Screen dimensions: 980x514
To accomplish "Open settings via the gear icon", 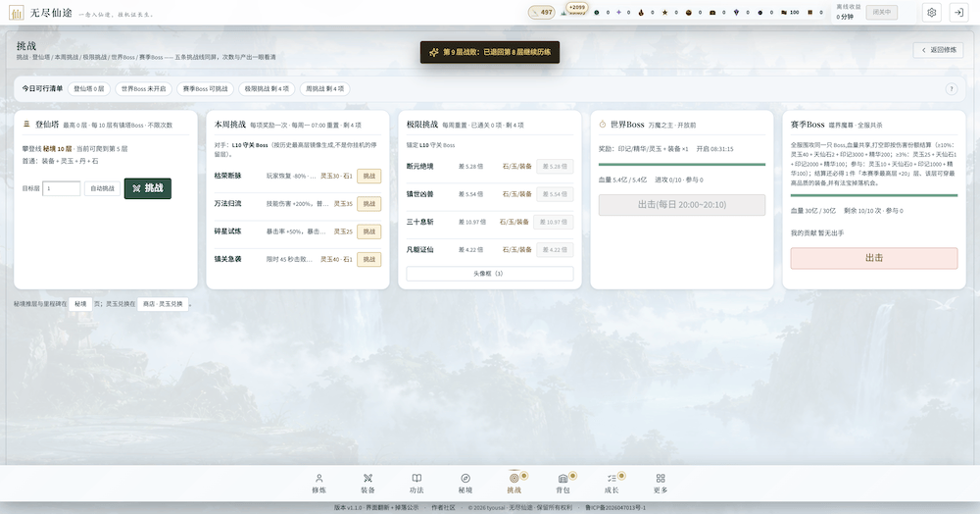I will [x=931, y=13].
